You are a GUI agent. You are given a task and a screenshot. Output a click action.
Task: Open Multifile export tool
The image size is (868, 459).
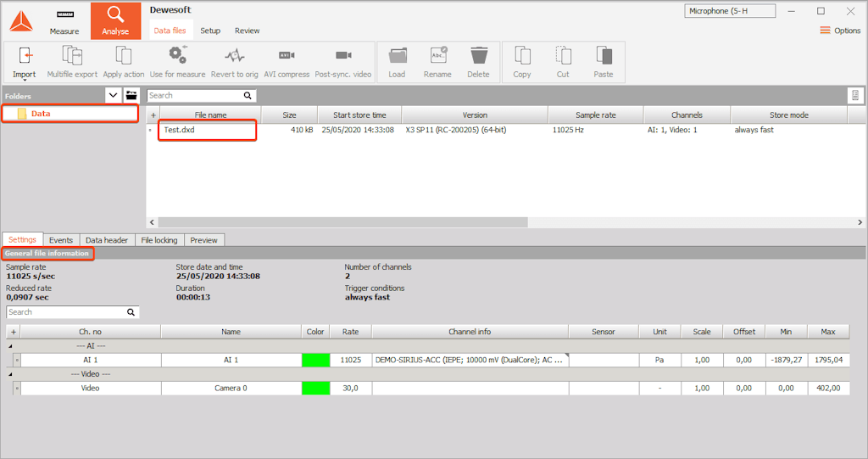[x=72, y=62]
